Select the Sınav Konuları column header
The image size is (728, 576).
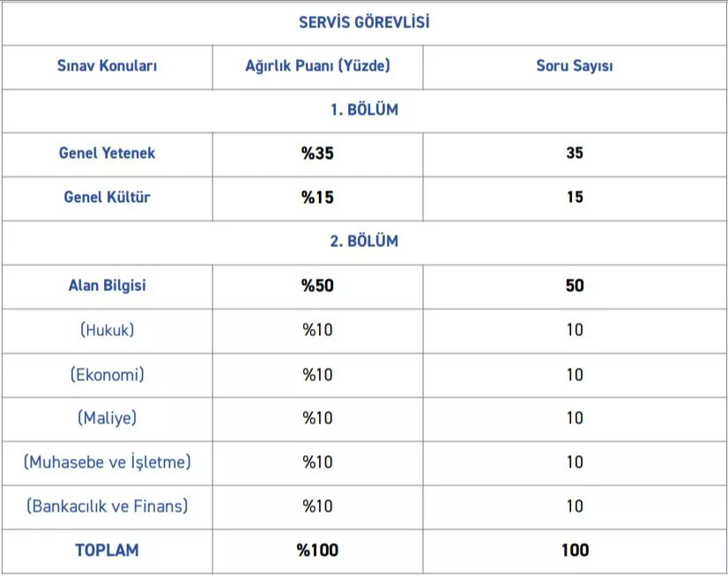click(108, 66)
